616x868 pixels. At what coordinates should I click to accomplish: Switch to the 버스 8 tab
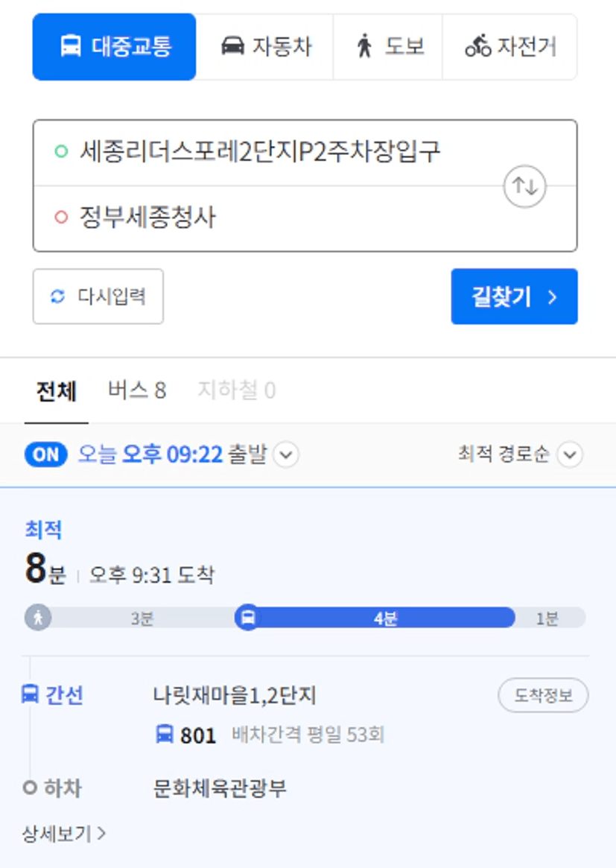tap(137, 391)
